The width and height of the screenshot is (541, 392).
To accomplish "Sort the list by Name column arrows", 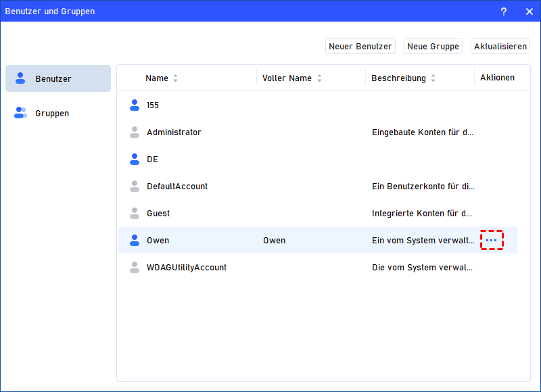I will tap(176, 78).
